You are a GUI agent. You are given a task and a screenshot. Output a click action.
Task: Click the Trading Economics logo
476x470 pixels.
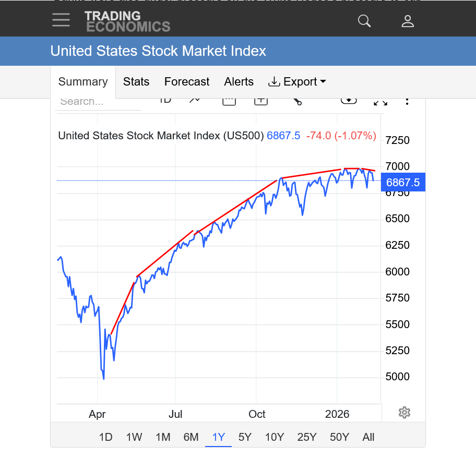tap(127, 21)
